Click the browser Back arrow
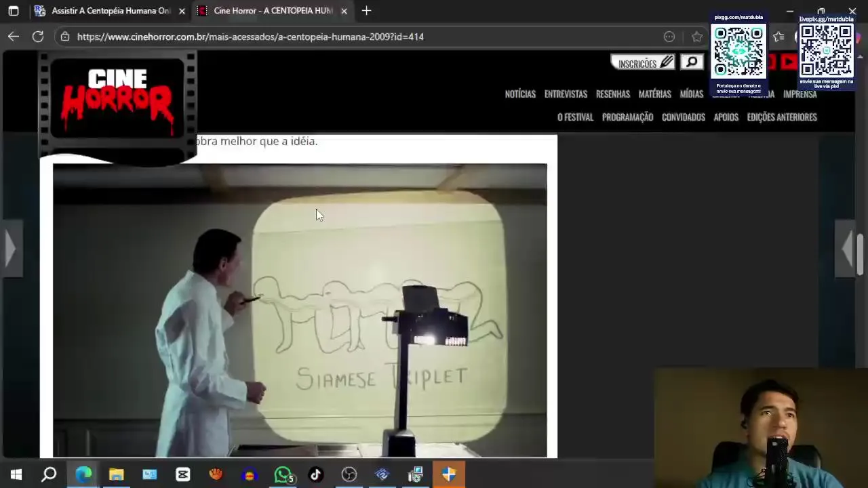 coord(14,37)
